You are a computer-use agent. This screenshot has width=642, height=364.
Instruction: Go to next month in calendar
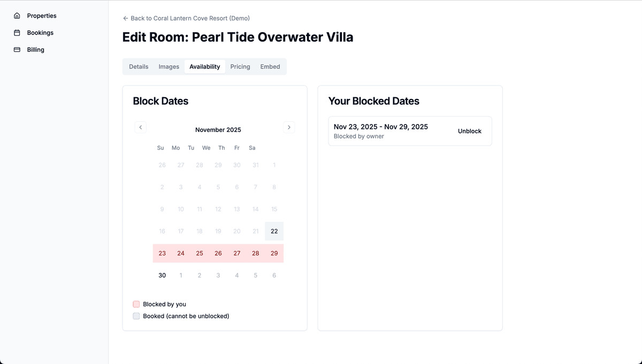[x=289, y=127]
